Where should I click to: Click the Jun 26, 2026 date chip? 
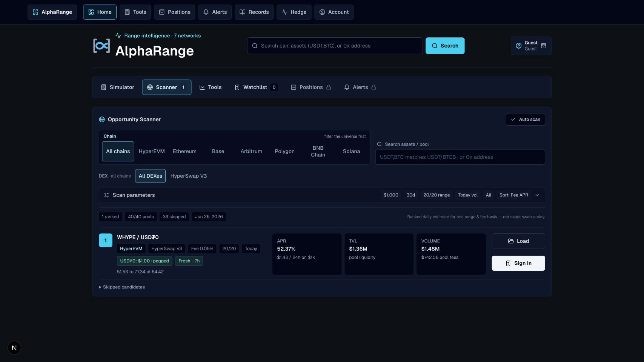click(x=209, y=217)
